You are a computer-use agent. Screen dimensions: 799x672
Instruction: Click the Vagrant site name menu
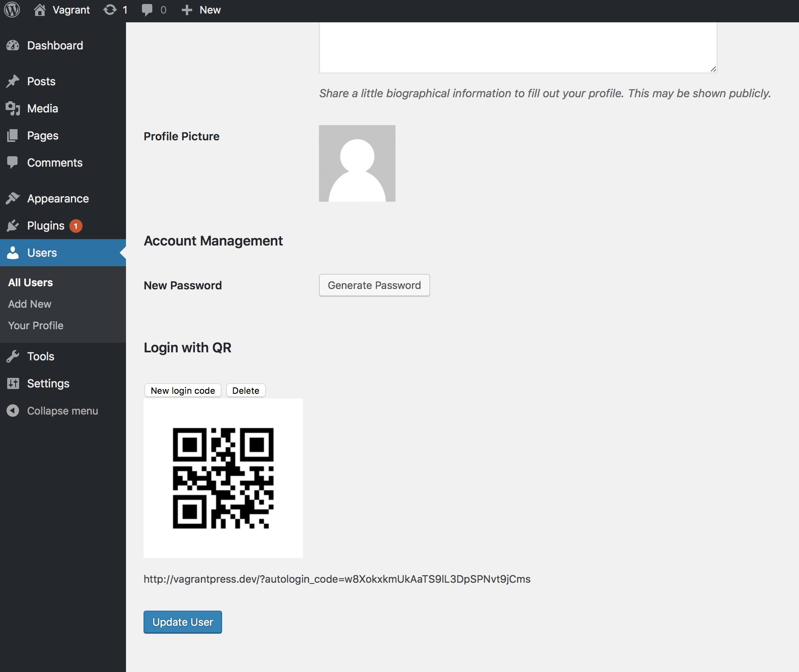tap(62, 10)
